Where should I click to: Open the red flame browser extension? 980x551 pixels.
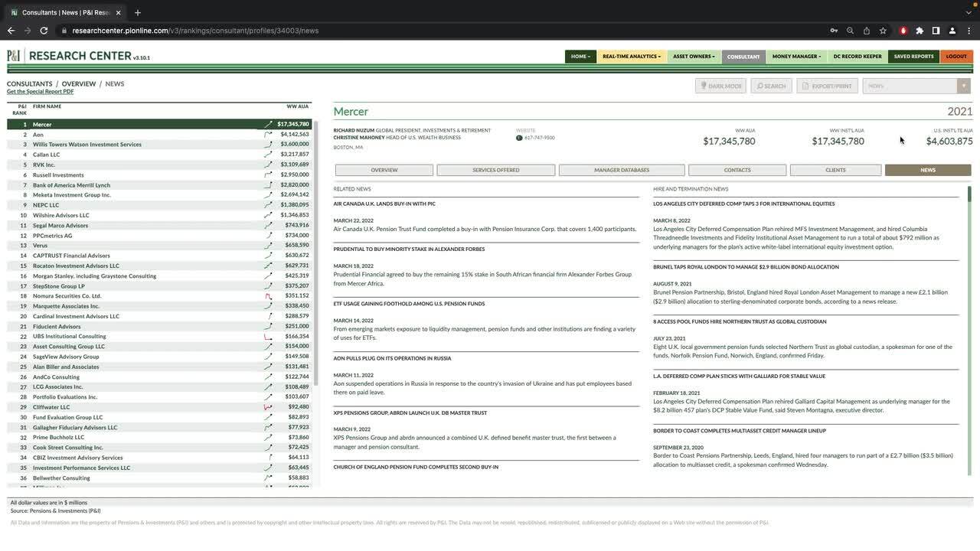[903, 31]
